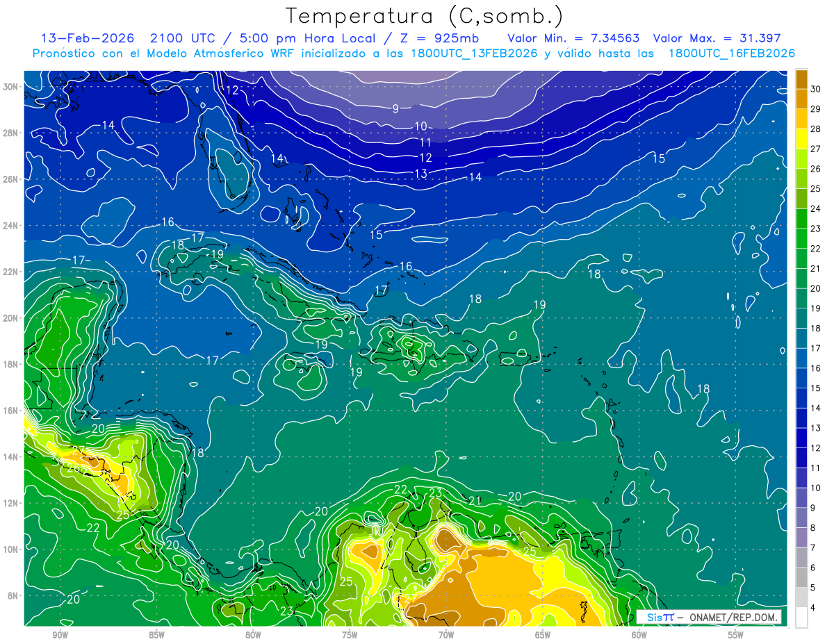Click the '20N' latitude axis label
This screenshot has height=644, width=834.
pyautogui.click(x=11, y=318)
